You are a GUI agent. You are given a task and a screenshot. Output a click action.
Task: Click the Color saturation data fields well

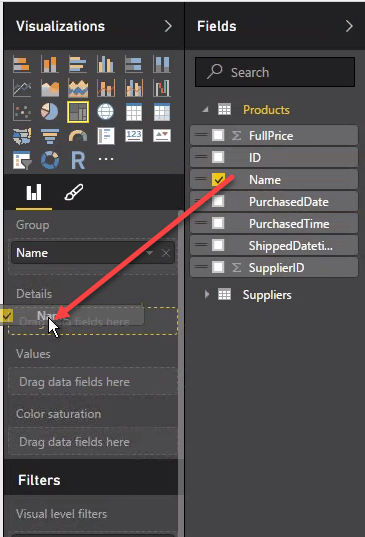tap(92, 441)
